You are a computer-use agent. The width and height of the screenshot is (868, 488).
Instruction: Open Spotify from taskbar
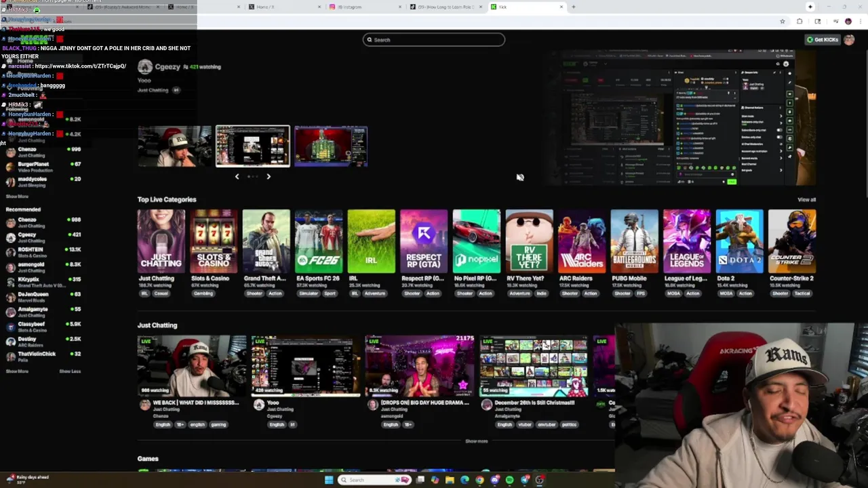(x=509, y=480)
